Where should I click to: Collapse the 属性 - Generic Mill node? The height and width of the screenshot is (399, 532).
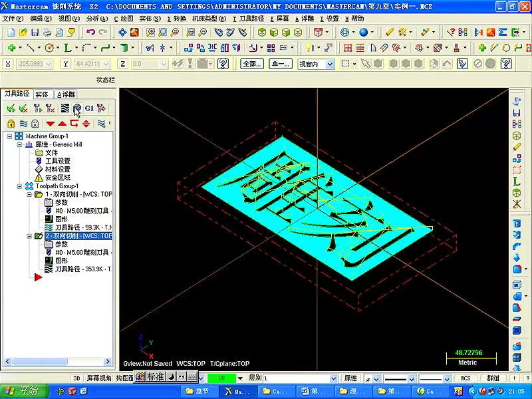(19, 144)
